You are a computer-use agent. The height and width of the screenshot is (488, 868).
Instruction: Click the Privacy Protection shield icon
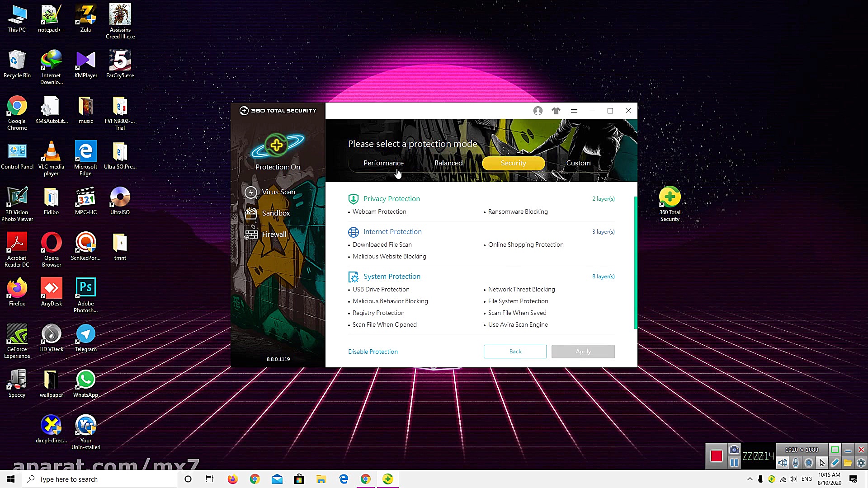pyautogui.click(x=353, y=199)
